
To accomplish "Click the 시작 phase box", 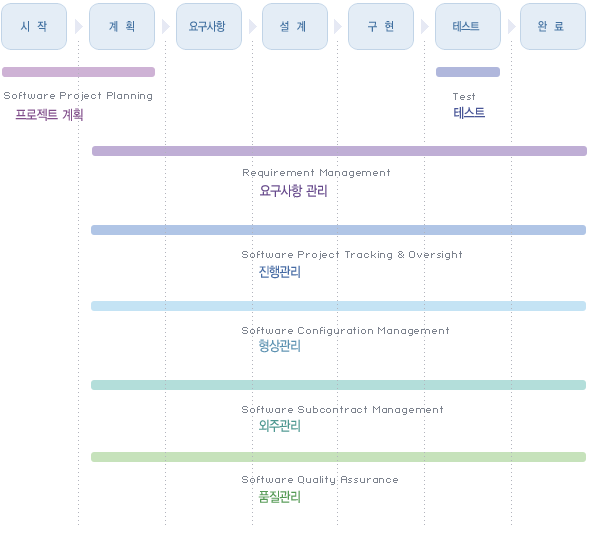I will [x=34, y=26].
